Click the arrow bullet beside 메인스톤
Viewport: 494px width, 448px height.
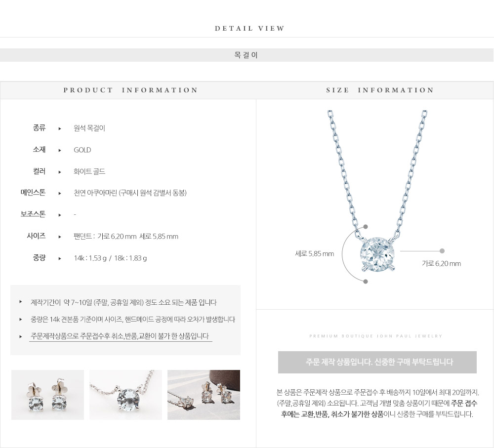point(60,193)
